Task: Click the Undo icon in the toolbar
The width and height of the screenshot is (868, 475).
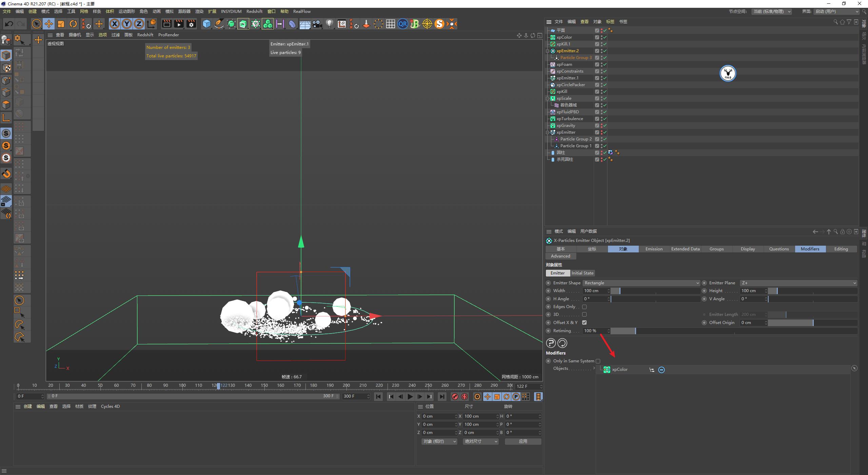Action: tap(9, 24)
